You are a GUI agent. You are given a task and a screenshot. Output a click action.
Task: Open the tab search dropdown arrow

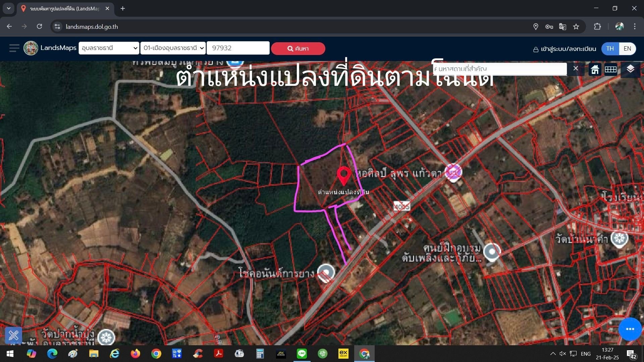click(x=8, y=8)
